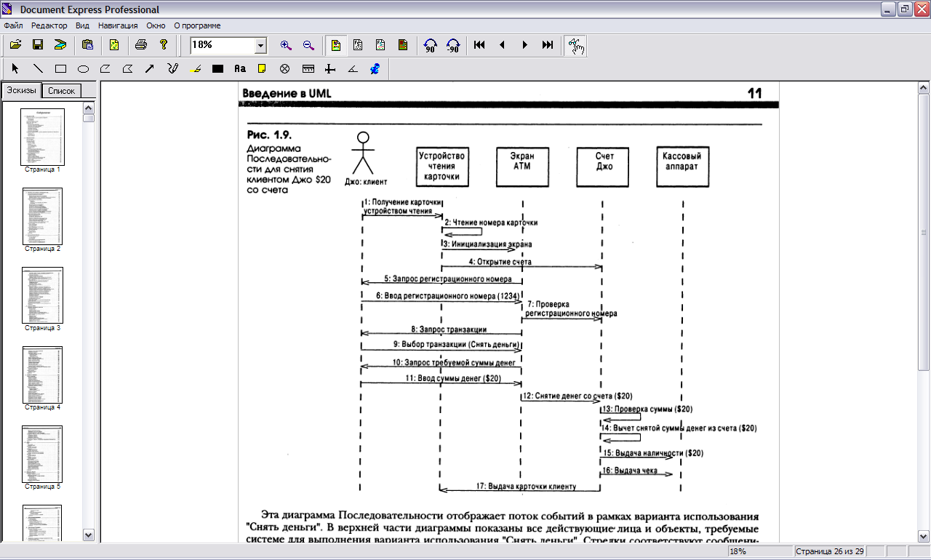This screenshot has height=560, width=931.
Task: Select the Страница 5 thumbnail
Action: point(43,454)
